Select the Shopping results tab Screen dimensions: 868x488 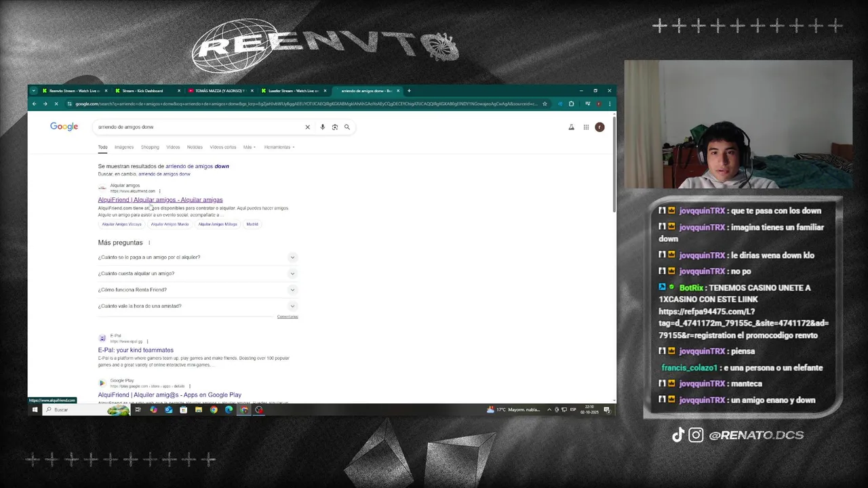pos(150,147)
